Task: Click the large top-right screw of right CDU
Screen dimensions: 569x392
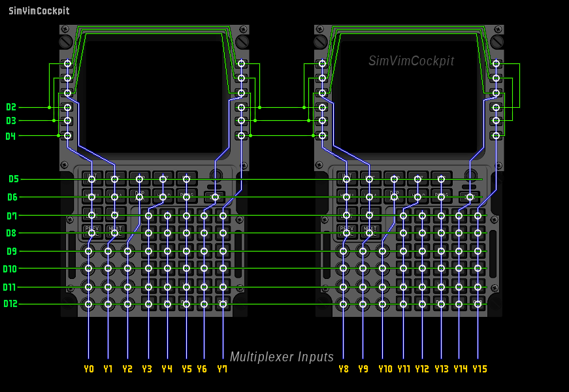Action: [x=497, y=42]
